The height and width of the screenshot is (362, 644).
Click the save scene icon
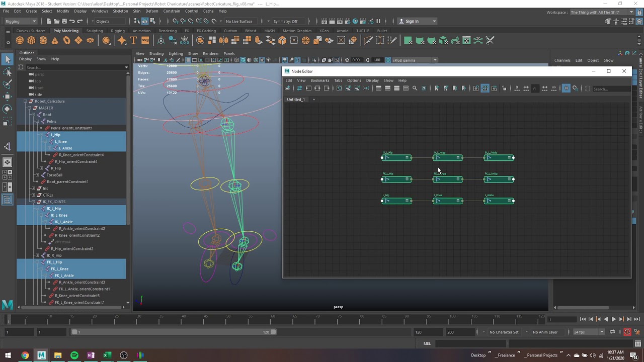click(x=64, y=21)
